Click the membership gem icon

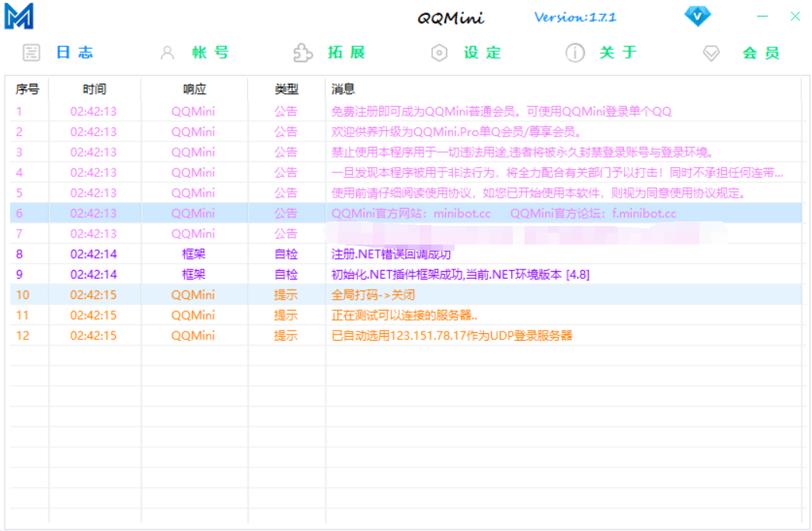point(711,53)
